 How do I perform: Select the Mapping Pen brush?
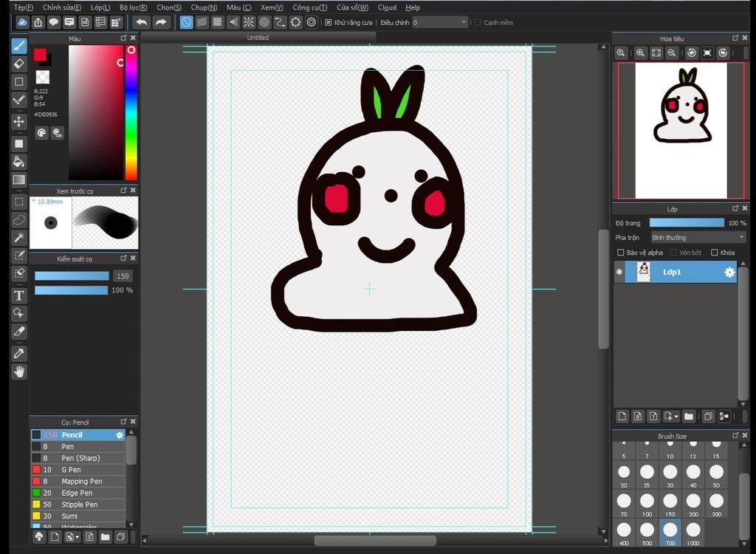point(78,481)
